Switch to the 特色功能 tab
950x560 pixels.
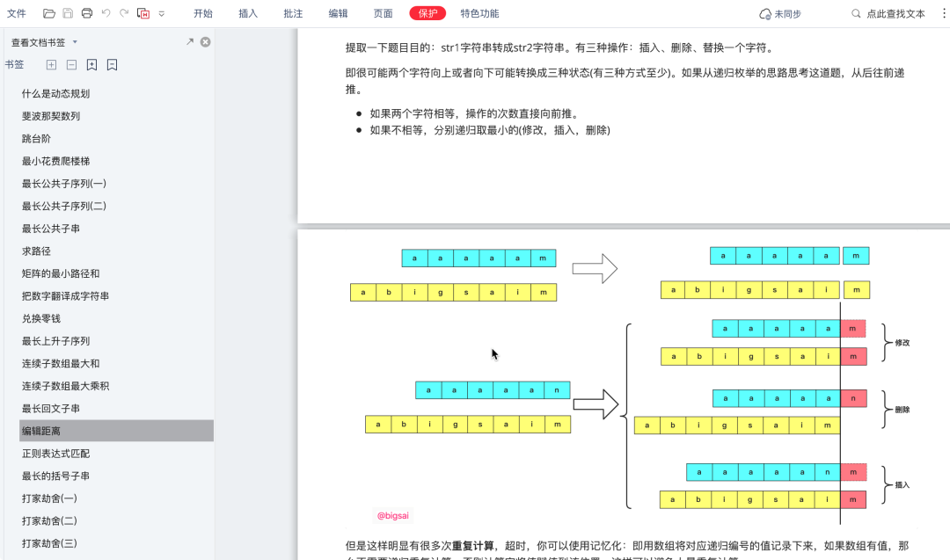click(480, 13)
